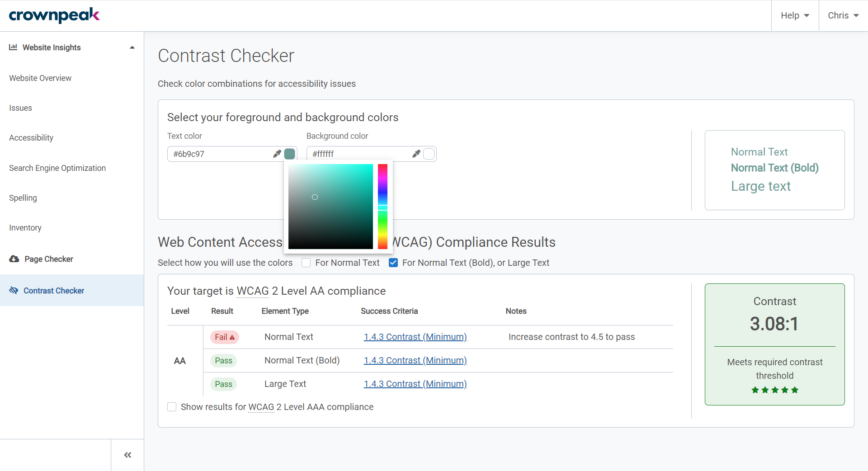
Task: Click the WCAG link in the compliance heading
Action: pyautogui.click(x=252, y=291)
